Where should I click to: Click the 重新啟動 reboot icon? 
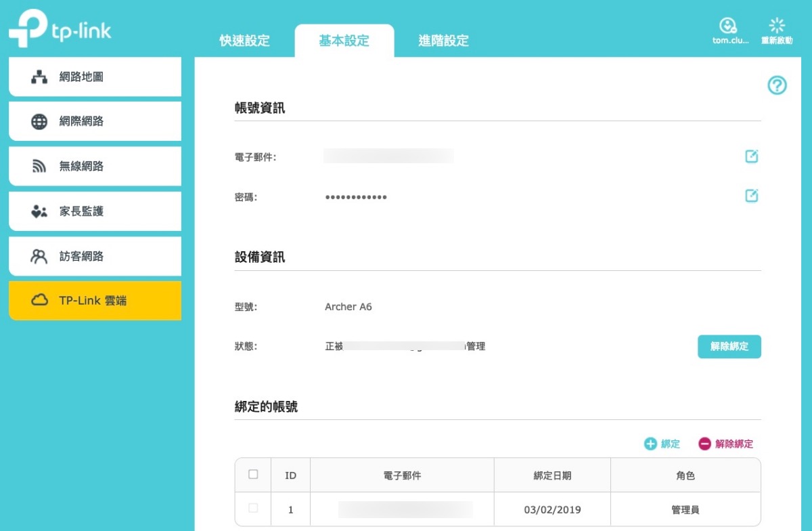(x=777, y=26)
